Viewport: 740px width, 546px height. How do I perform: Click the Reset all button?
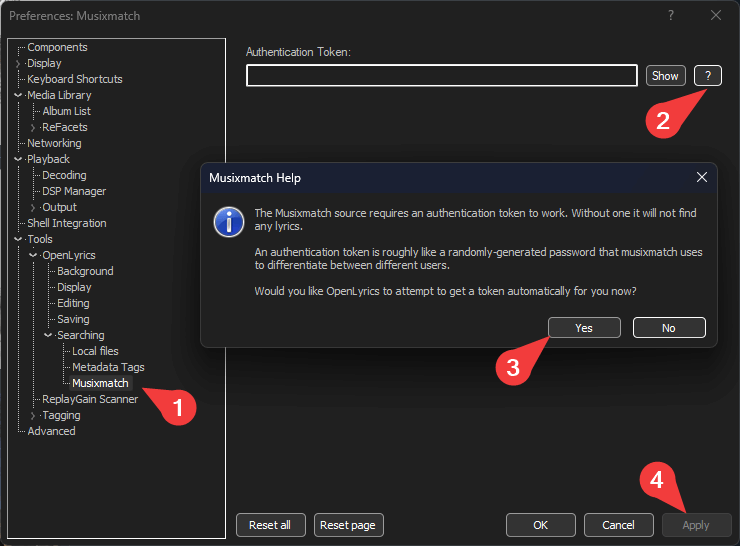(x=270, y=525)
